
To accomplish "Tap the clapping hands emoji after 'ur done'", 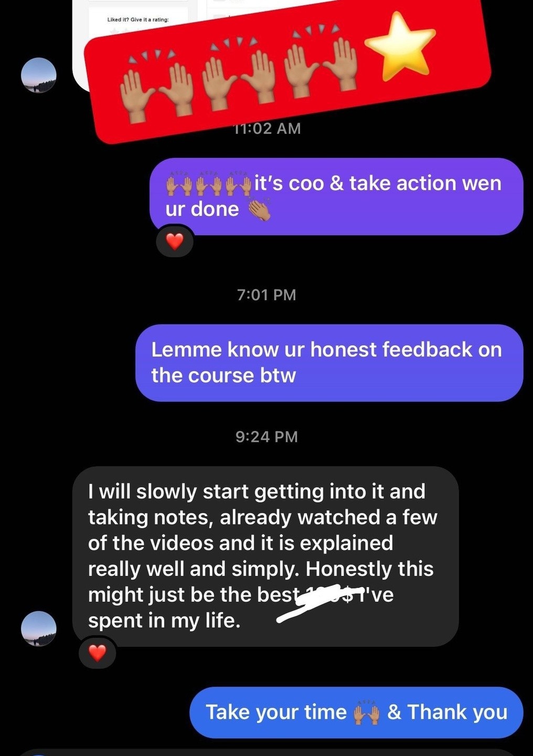I will (x=259, y=209).
